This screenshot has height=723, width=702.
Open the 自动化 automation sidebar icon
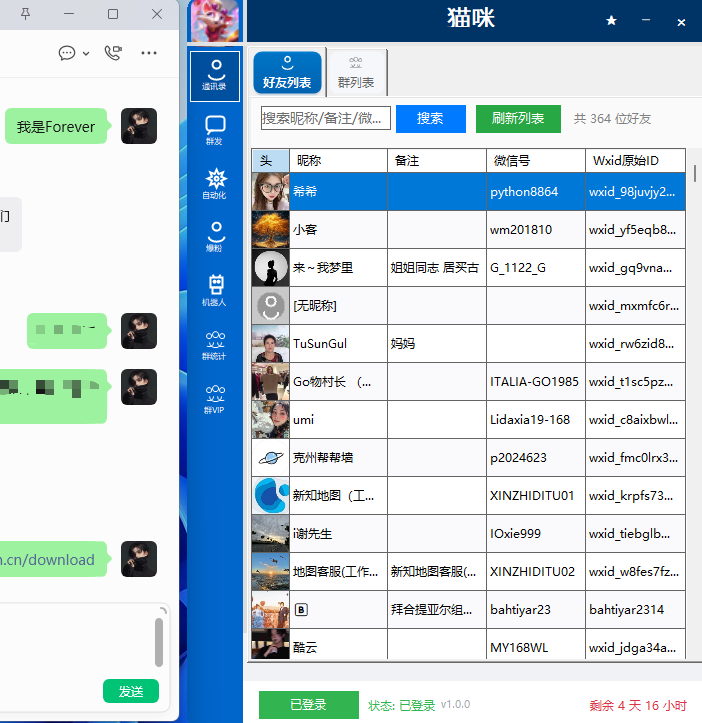coord(214,184)
